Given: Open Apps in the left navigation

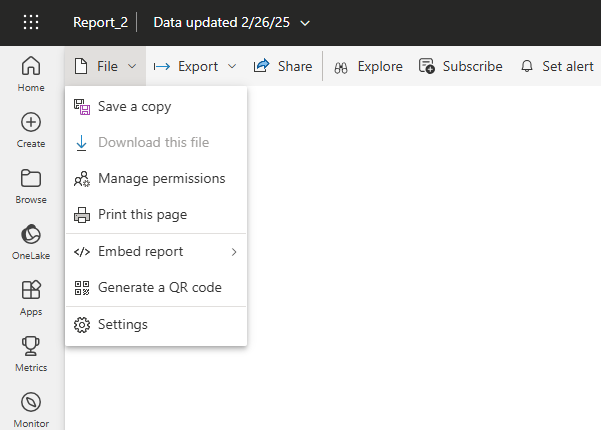Looking at the screenshot, I should (x=31, y=297).
